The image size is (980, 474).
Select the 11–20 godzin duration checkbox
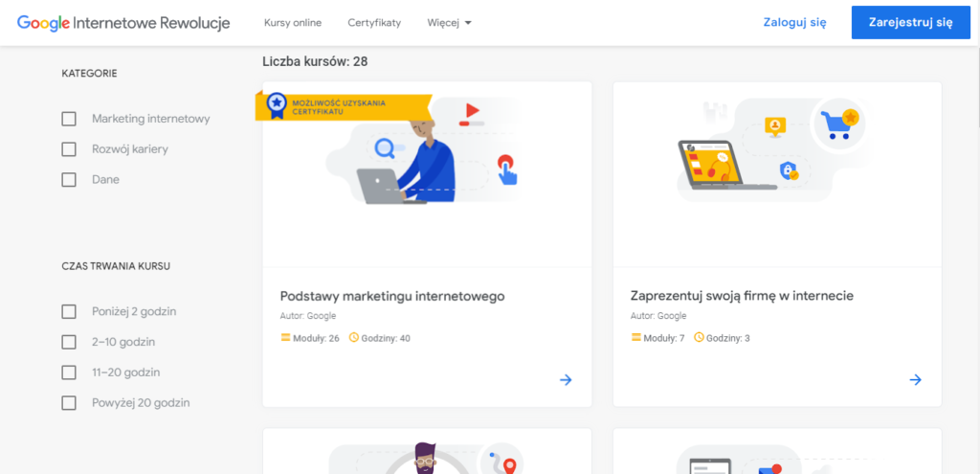69,372
